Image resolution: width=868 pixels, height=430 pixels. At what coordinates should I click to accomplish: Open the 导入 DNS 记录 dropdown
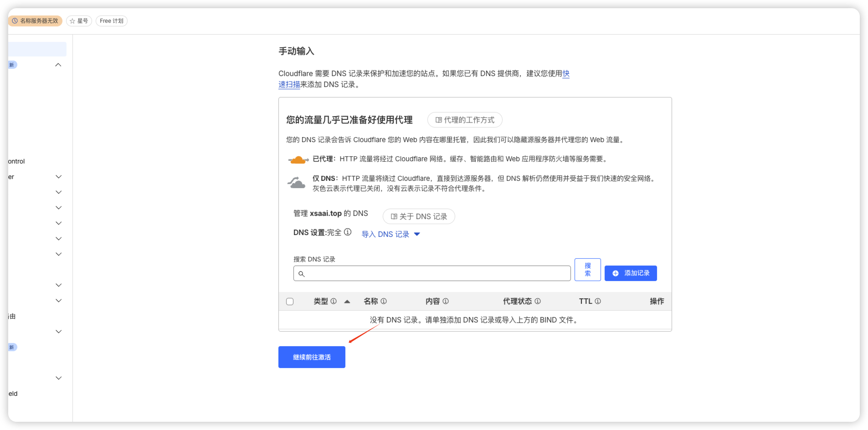(x=390, y=234)
